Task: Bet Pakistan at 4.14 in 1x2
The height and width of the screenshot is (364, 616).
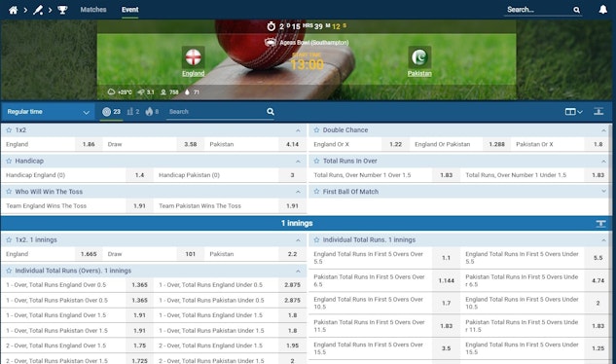Action: tap(292, 144)
